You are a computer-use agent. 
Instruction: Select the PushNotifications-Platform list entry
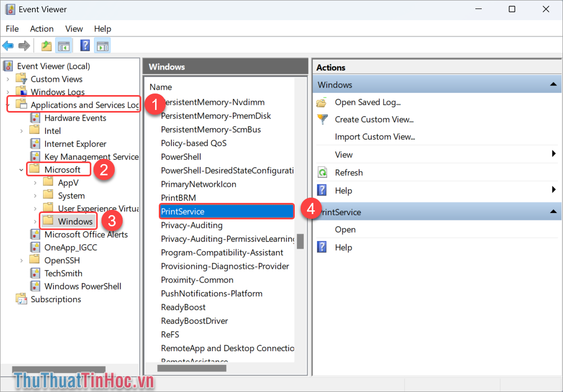click(211, 294)
